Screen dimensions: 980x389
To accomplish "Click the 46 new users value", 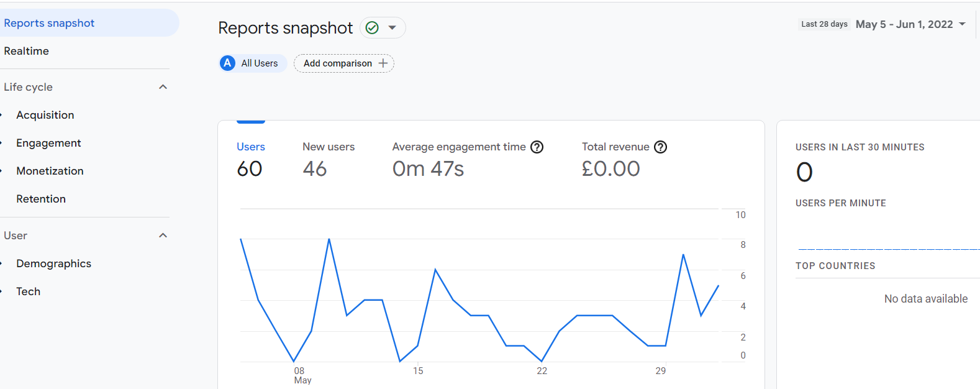I will [315, 169].
